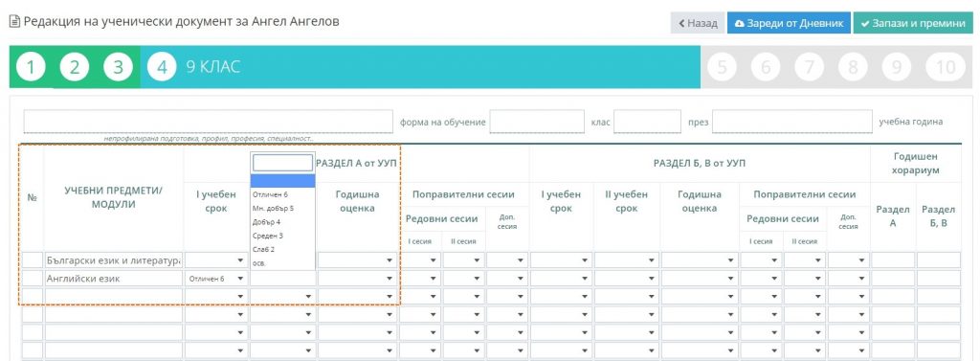
Task: Jump to step 8 circle
Action: pos(853,67)
